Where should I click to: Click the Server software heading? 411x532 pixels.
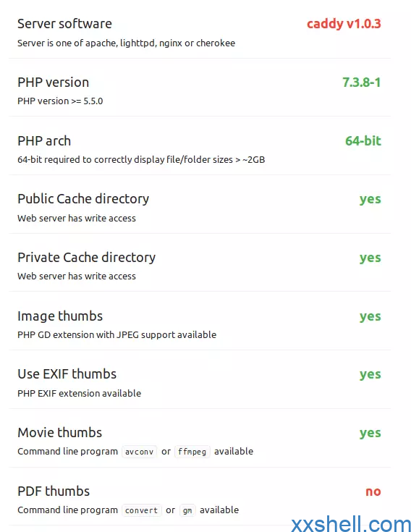tap(64, 24)
